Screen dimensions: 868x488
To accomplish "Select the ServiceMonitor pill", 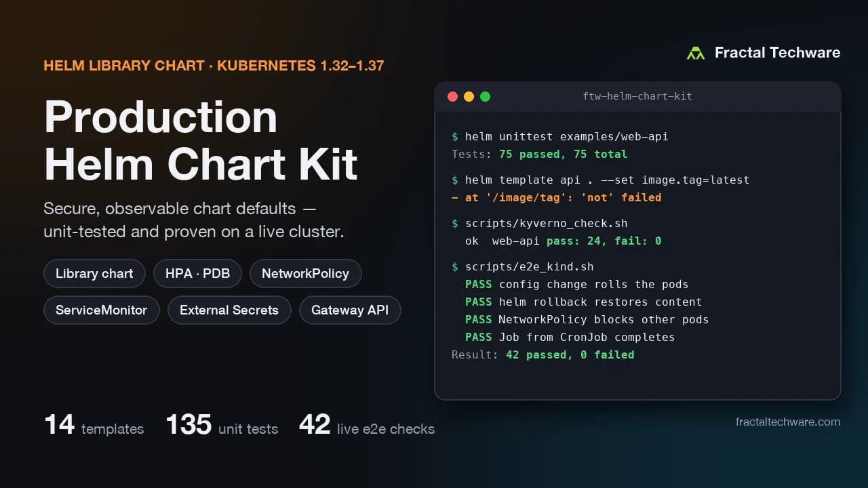I will click(101, 310).
